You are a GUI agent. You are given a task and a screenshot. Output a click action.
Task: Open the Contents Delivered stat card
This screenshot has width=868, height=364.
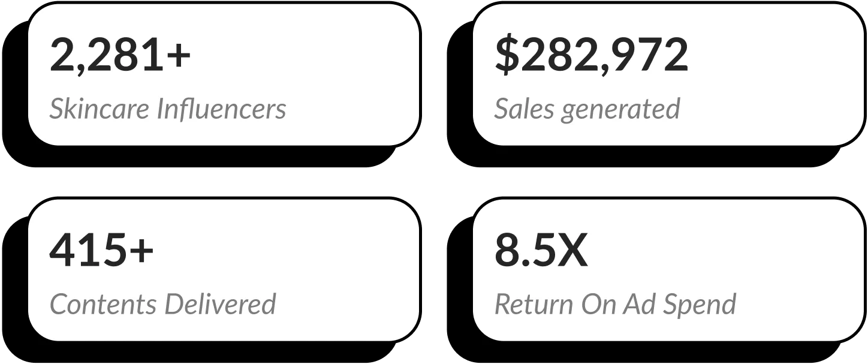tap(224, 269)
